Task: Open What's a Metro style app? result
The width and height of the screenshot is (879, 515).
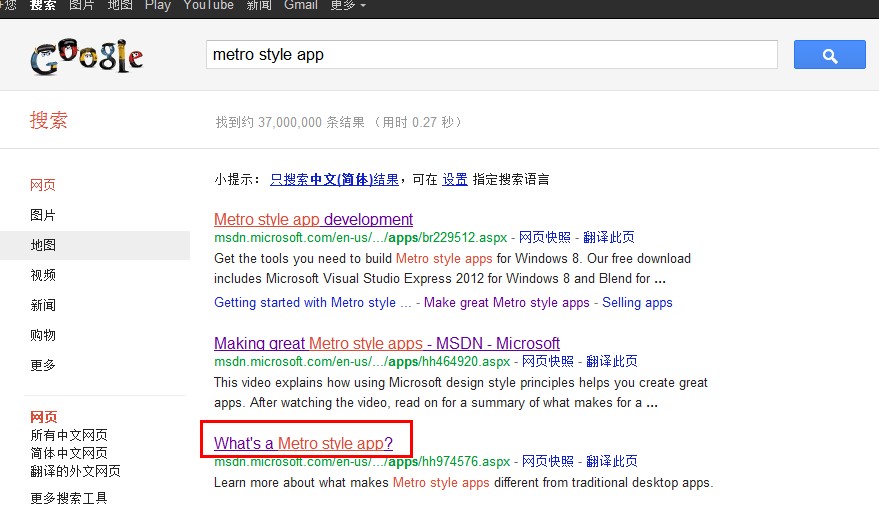Action: 303,443
